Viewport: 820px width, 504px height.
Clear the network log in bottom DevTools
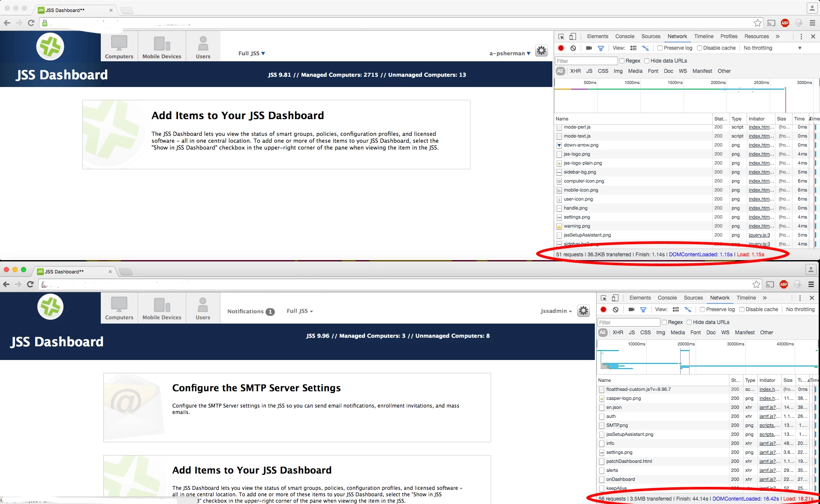click(615, 309)
